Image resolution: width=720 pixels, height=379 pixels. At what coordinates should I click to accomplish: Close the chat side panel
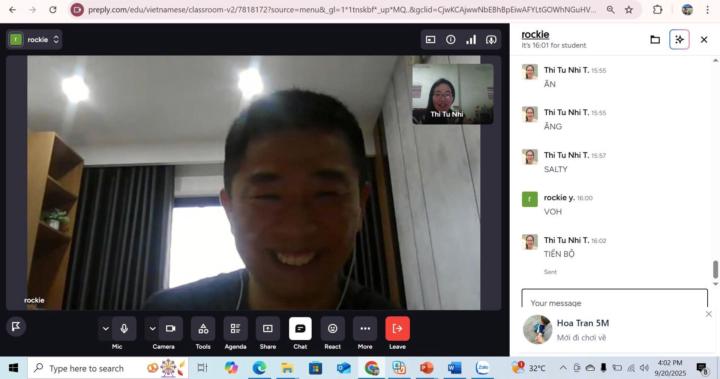[704, 40]
